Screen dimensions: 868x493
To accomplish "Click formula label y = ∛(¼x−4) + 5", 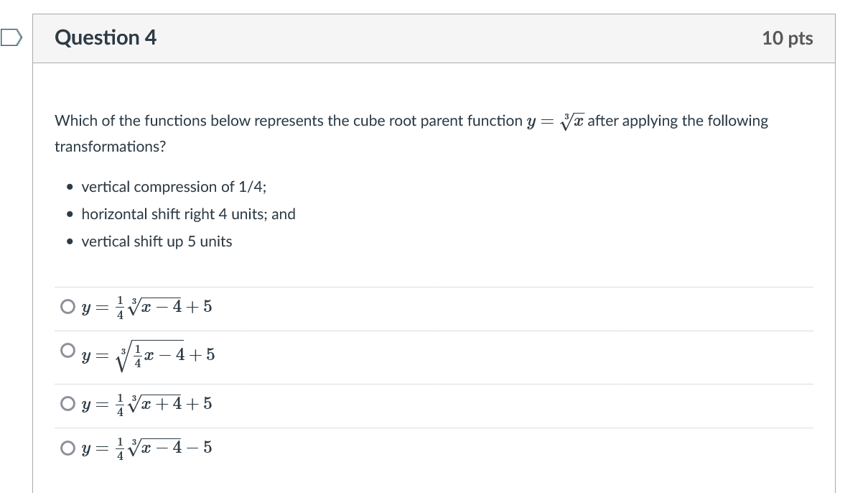I will pyautogui.click(x=147, y=355).
